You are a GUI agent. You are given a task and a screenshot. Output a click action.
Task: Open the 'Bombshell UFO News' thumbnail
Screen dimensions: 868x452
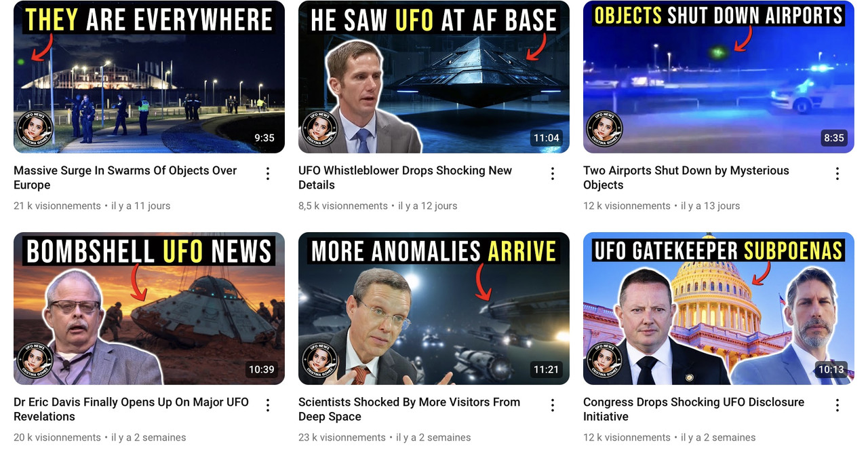(149, 308)
